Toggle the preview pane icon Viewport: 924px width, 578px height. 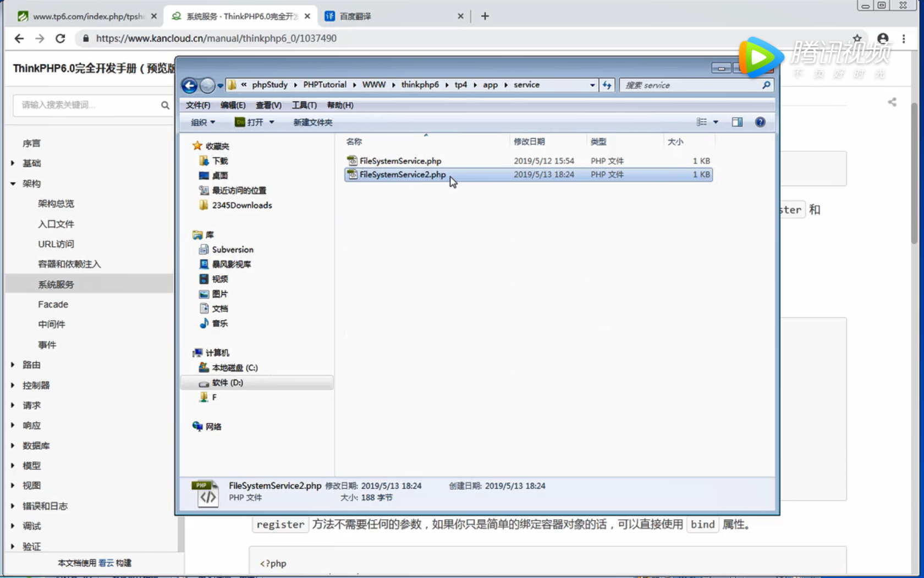coord(737,122)
